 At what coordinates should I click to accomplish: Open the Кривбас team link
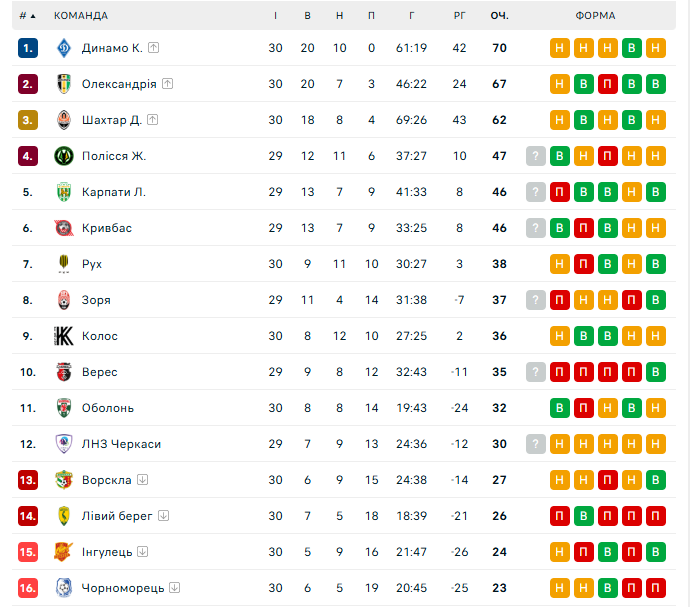[107, 228]
